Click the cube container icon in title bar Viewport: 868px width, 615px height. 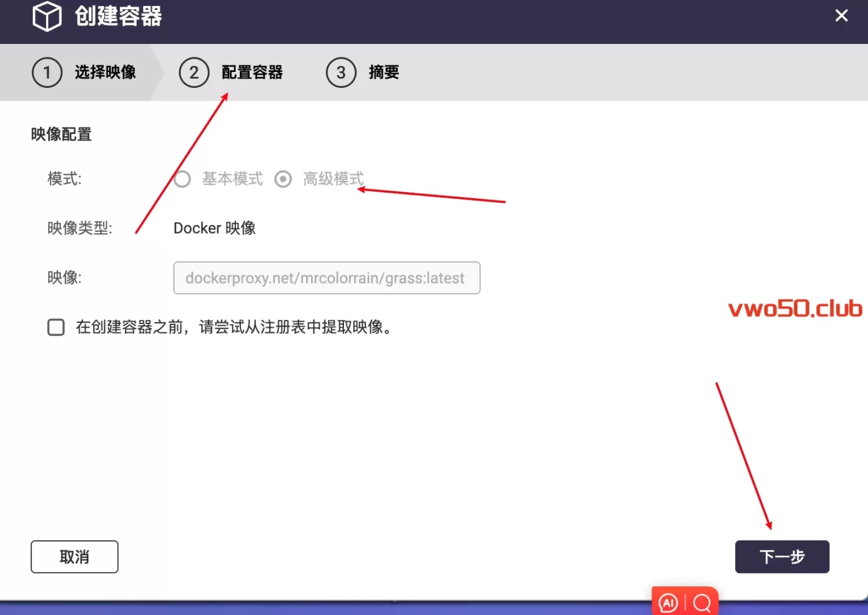coord(47,16)
